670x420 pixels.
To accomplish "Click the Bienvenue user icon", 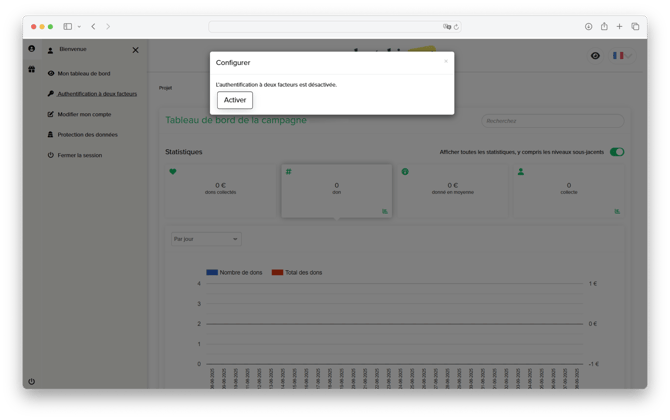I will [x=50, y=50].
